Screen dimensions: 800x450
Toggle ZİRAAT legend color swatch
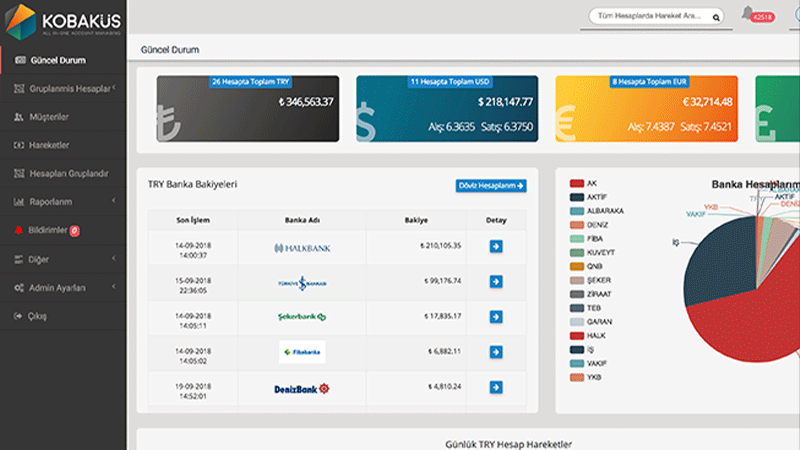[577, 294]
